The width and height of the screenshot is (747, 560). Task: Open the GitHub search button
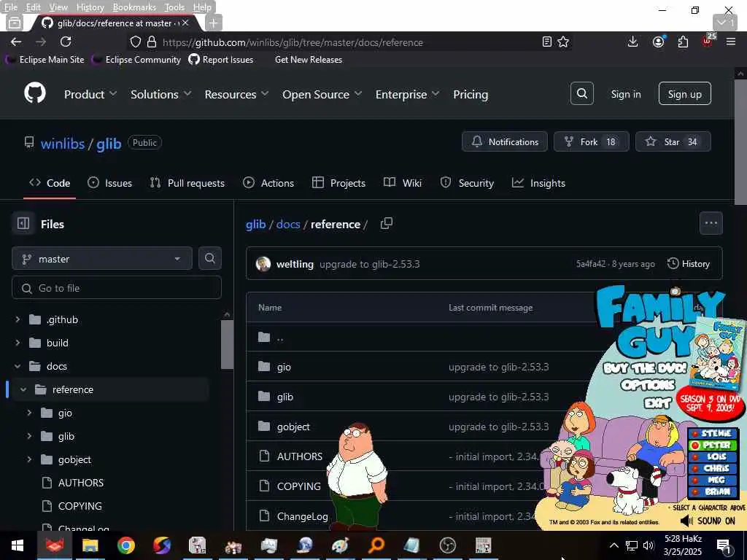(x=581, y=93)
